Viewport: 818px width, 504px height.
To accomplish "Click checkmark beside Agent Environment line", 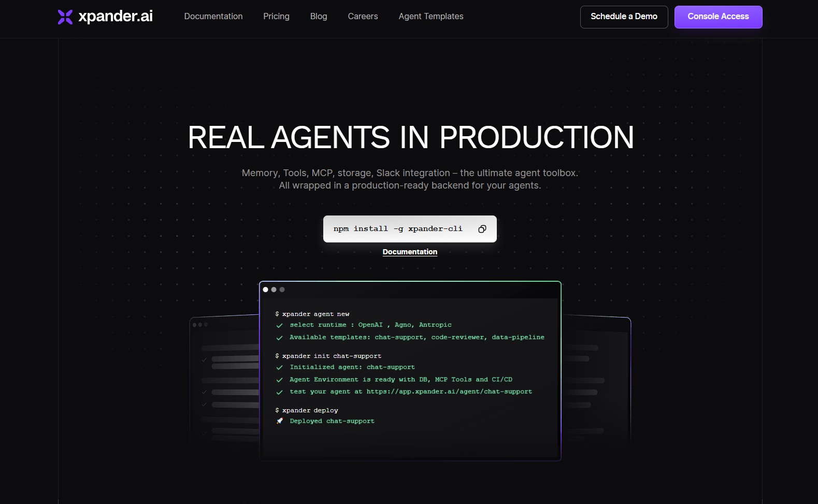I will click(x=280, y=380).
